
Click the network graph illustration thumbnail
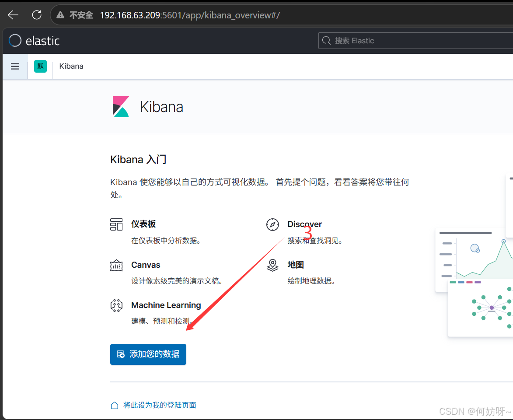coord(480,308)
